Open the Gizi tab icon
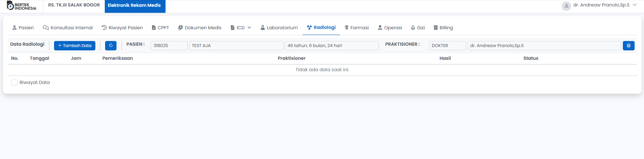This screenshot has width=644, height=159. click(413, 28)
